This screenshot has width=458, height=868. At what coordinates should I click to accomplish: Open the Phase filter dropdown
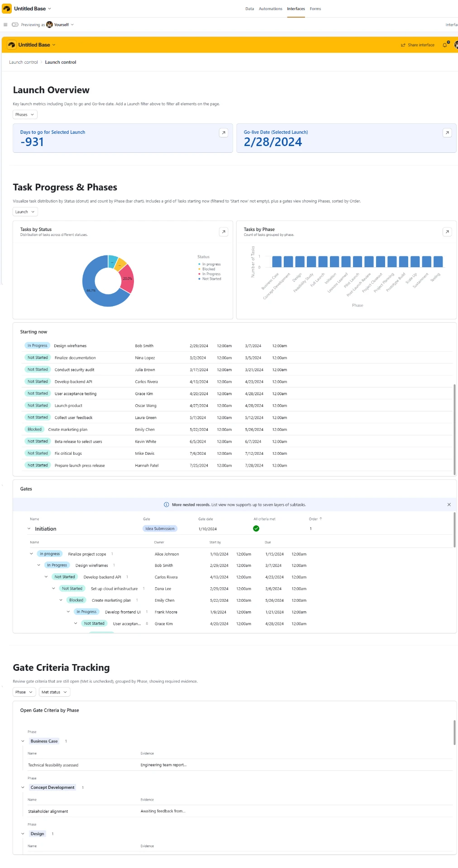pyautogui.click(x=24, y=692)
